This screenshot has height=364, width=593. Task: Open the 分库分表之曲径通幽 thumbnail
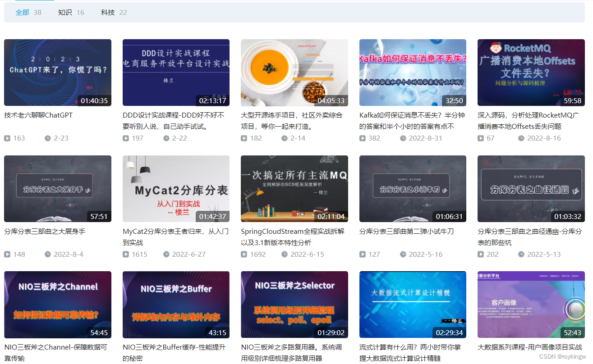coord(531,189)
